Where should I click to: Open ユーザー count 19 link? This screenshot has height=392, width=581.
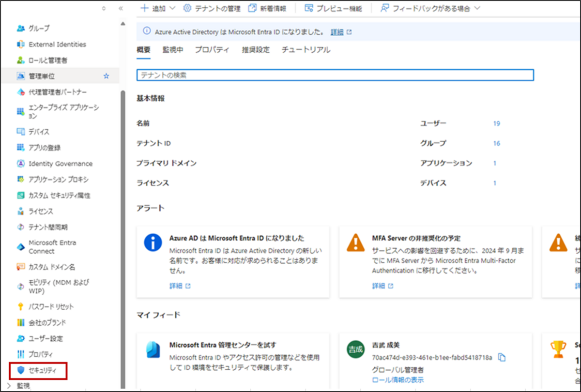(x=497, y=123)
